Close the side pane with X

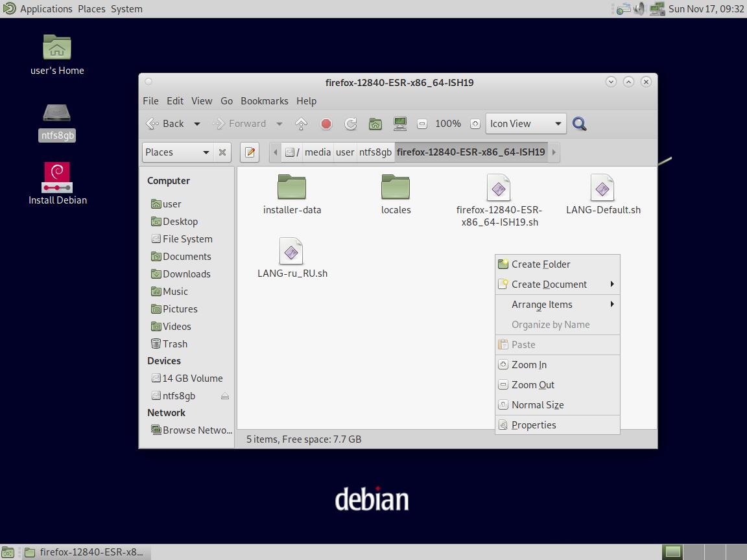222,152
